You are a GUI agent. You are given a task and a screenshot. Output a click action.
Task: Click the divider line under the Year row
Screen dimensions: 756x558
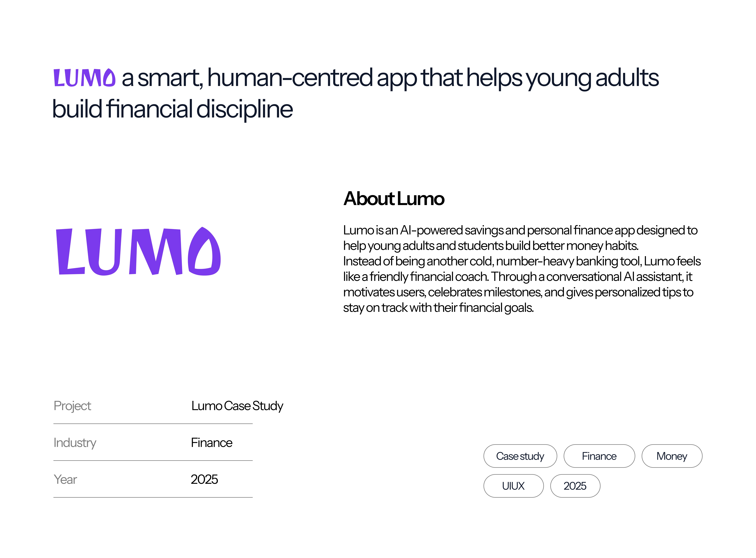[x=153, y=497]
